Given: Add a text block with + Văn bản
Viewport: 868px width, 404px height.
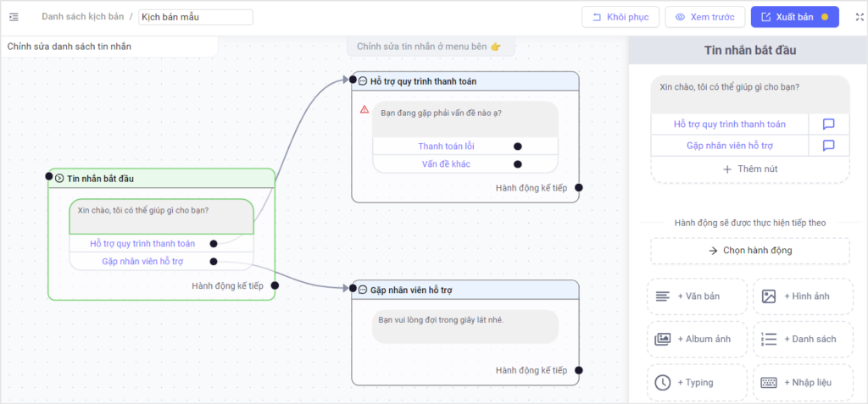Looking at the screenshot, I should coord(697,296).
